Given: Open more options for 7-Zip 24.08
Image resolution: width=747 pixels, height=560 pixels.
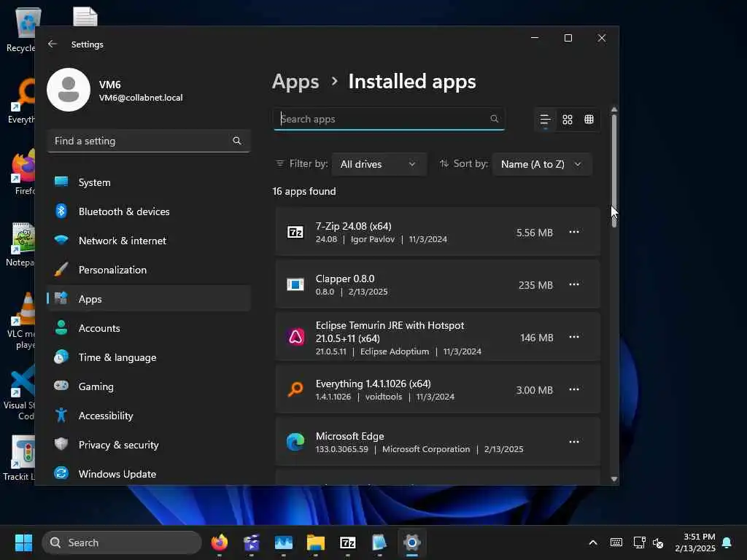Looking at the screenshot, I should click(573, 232).
